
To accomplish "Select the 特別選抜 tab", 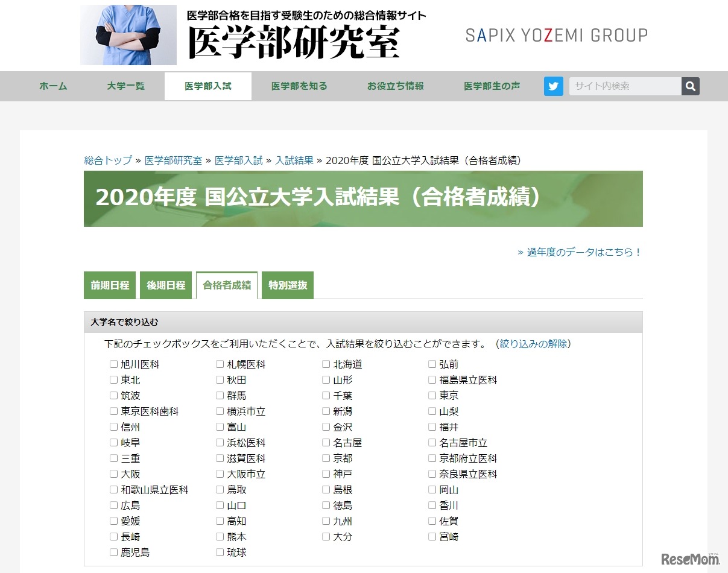I will [x=287, y=285].
